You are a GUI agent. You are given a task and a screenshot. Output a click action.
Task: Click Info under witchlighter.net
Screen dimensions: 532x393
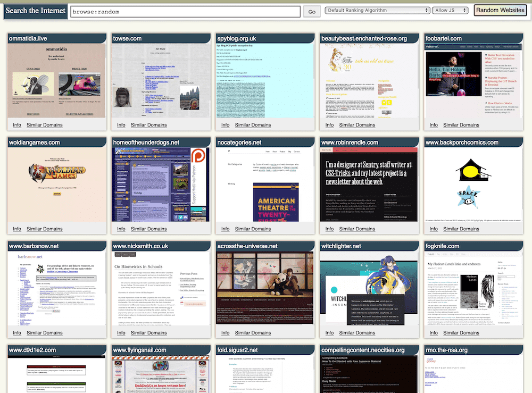pyautogui.click(x=329, y=333)
